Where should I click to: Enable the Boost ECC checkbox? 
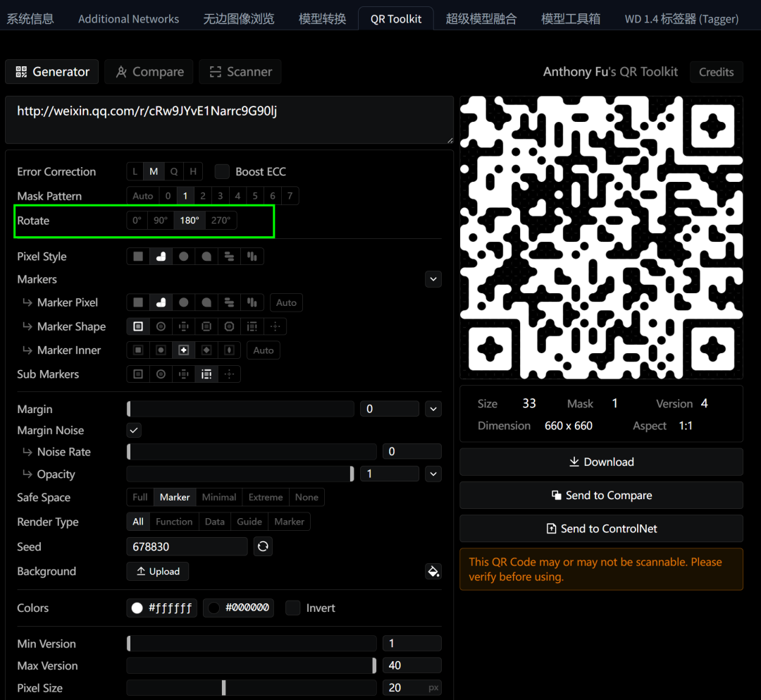click(222, 171)
